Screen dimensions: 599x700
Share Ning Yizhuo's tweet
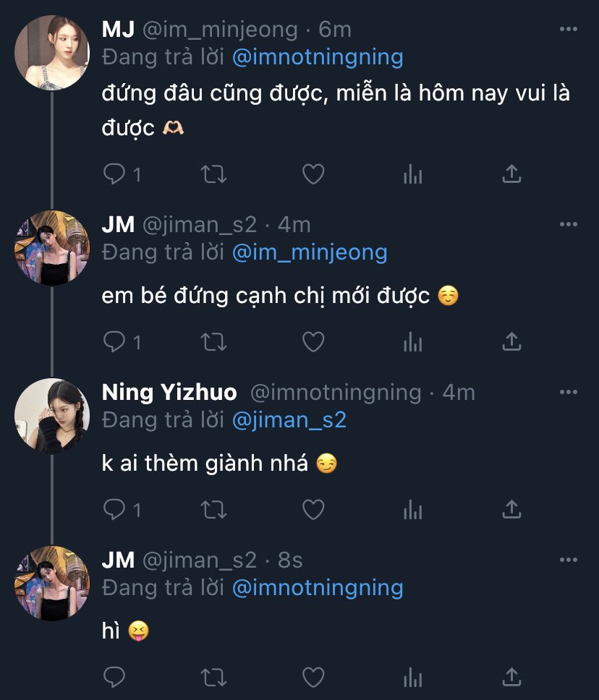pyautogui.click(x=511, y=510)
